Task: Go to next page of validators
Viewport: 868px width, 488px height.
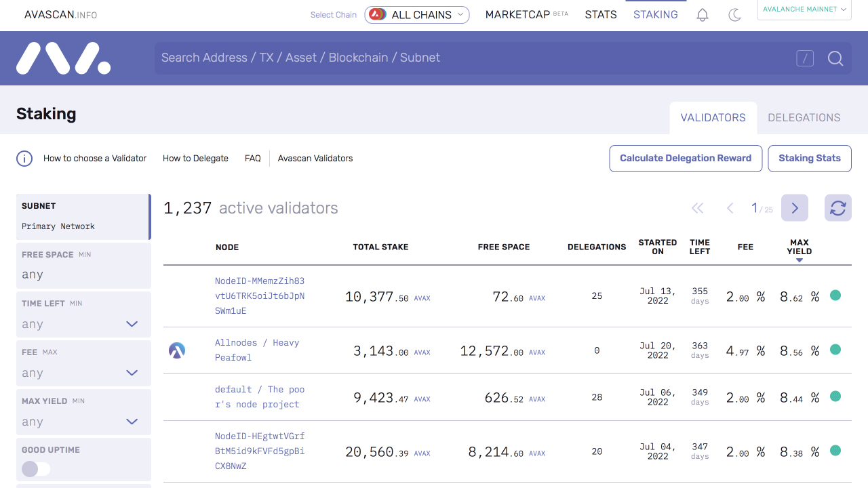Action: tap(795, 208)
